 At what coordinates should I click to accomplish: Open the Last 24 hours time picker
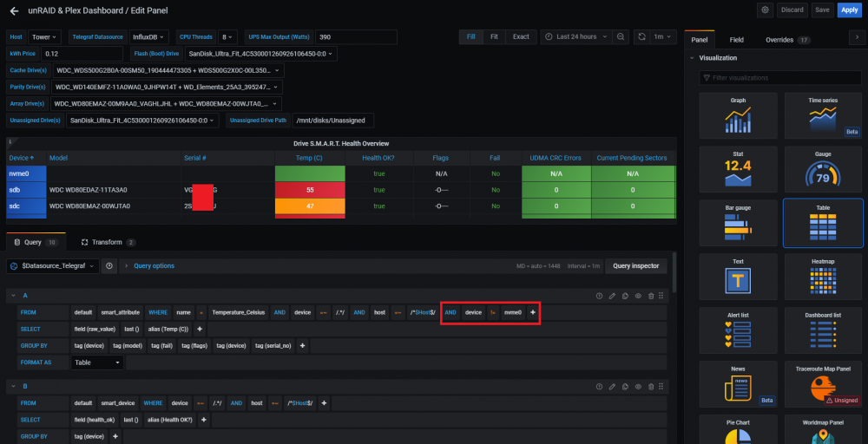point(575,37)
